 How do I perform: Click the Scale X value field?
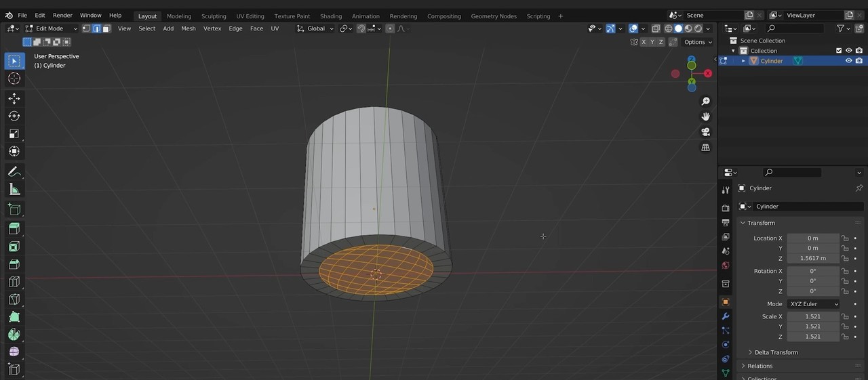pyautogui.click(x=812, y=316)
